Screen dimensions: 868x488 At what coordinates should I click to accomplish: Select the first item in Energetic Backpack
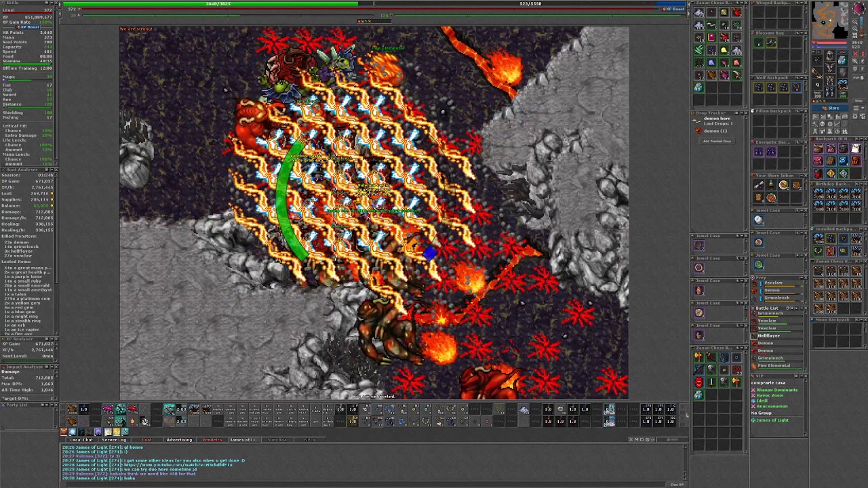[759, 152]
